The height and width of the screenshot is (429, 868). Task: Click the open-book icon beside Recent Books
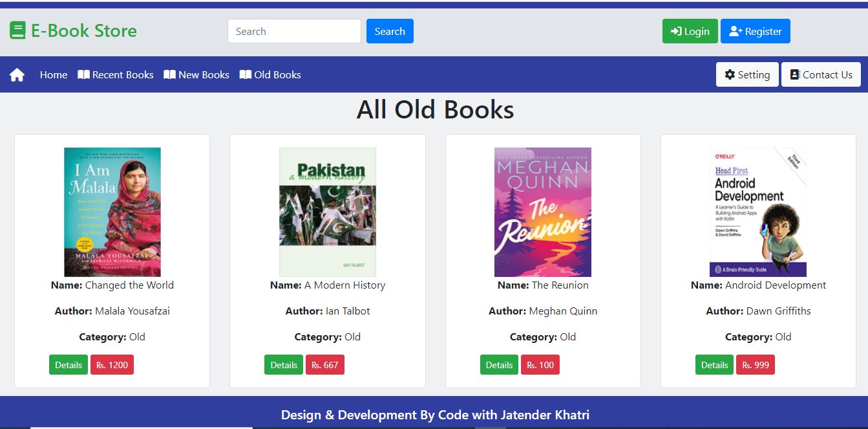pos(83,74)
